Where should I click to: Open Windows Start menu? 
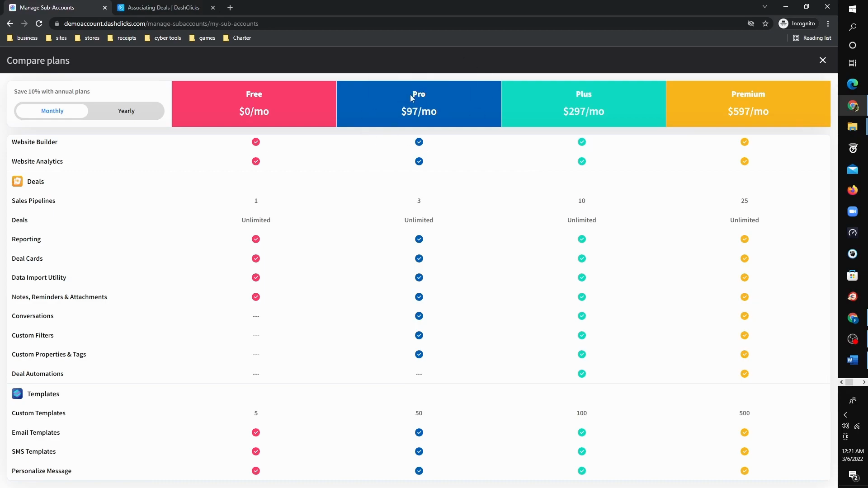853,9
